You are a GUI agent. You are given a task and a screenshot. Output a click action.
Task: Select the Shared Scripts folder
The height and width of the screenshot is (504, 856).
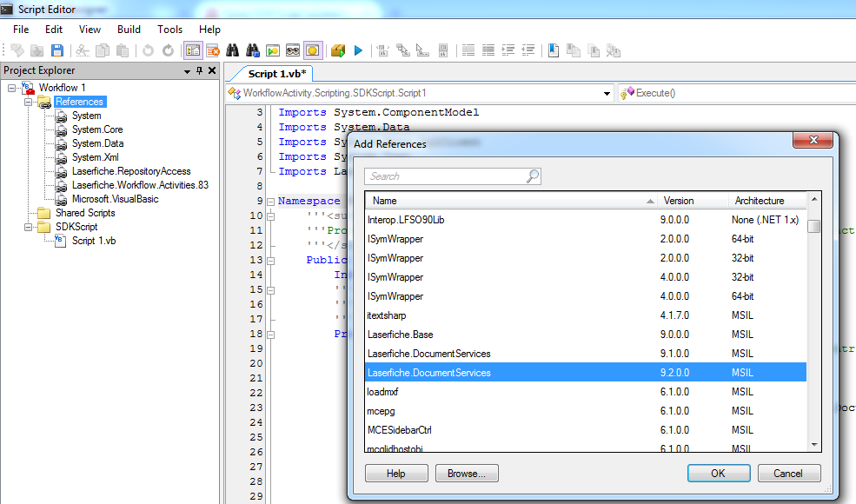click(85, 213)
